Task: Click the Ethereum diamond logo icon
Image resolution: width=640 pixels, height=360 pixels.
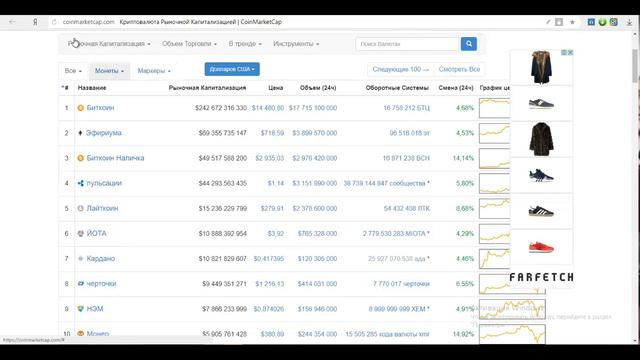Action: click(80, 133)
